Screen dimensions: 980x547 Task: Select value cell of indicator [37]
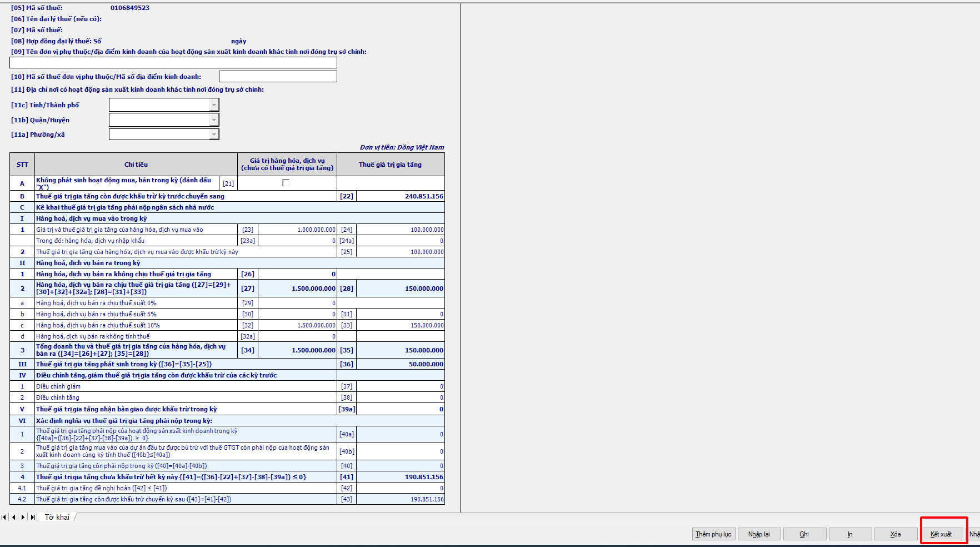pos(401,386)
